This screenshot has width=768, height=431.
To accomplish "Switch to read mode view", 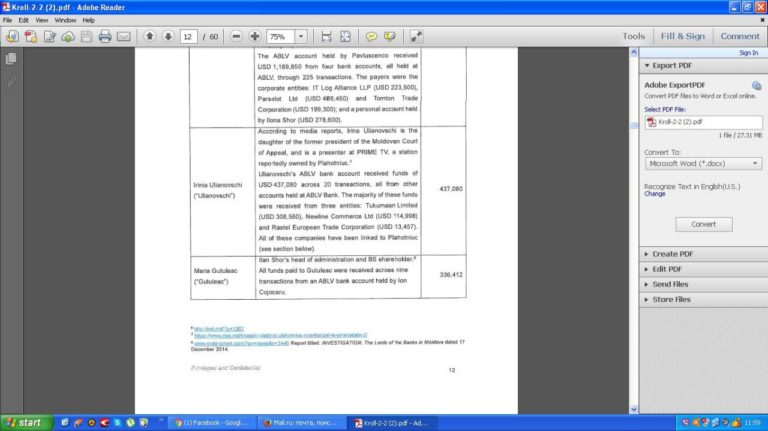I will coord(416,37).
